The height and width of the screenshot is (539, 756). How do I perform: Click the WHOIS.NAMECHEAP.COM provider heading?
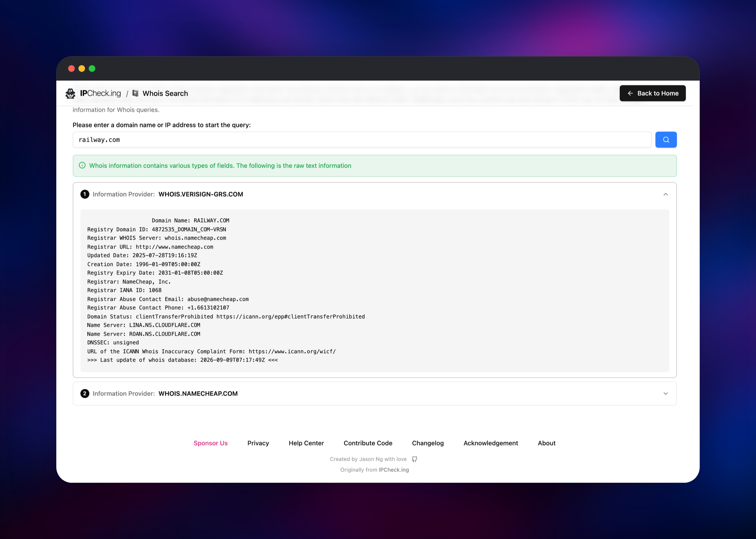[x=198, y=393]
